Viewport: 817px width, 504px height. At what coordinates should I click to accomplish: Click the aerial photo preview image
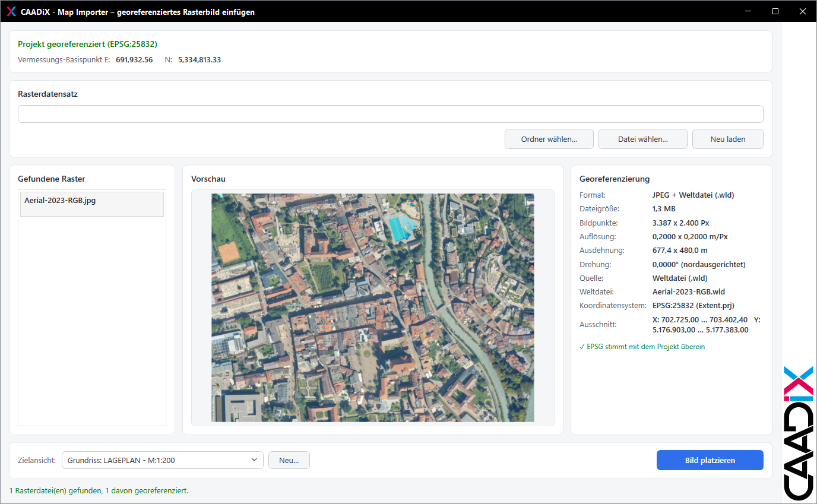coord(372,308)
